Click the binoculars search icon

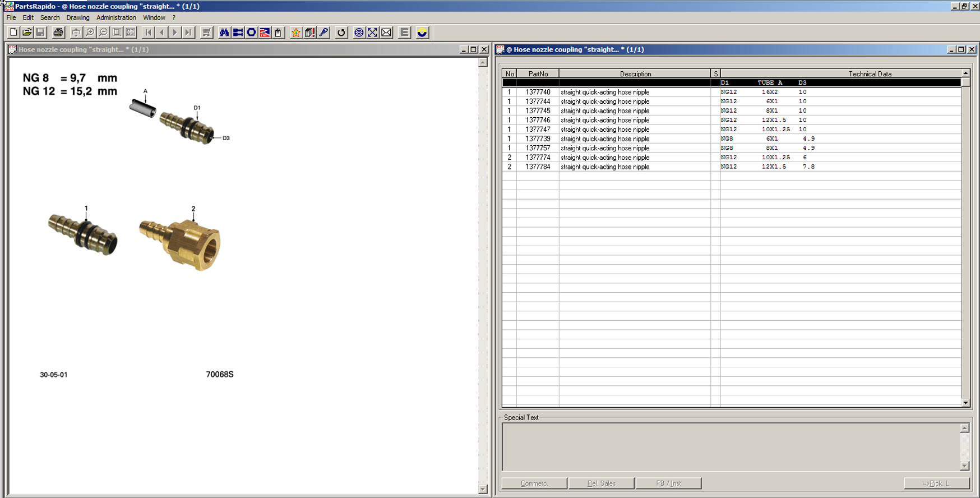(x=224, y=33)
